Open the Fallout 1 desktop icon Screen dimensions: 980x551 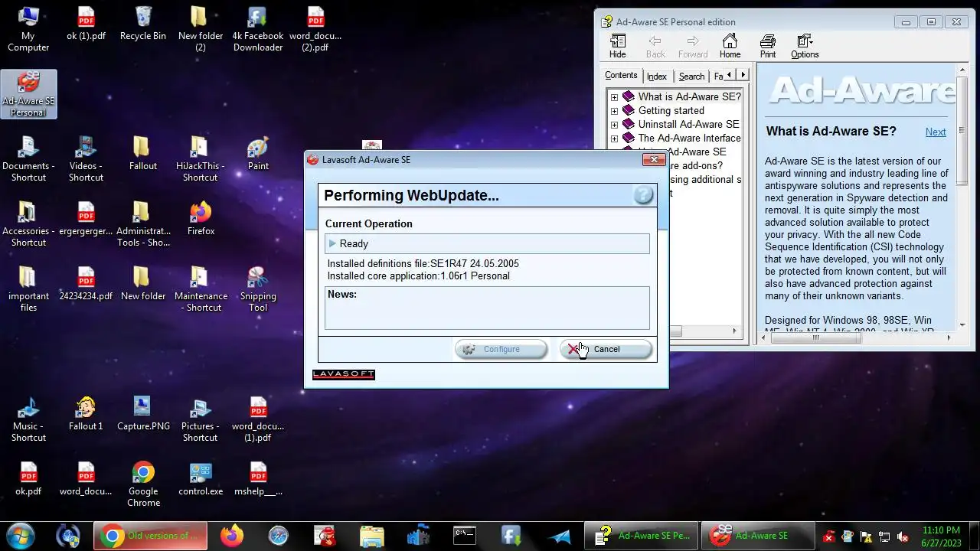pyautogui.click(x=86, y=413)
